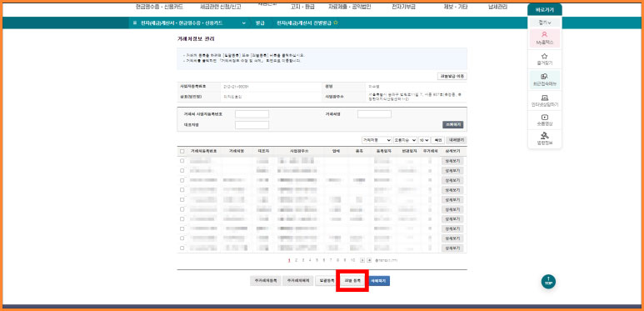
Task: Open the 법령정보 gavel shortcut
Action: (x=545, y=139)
